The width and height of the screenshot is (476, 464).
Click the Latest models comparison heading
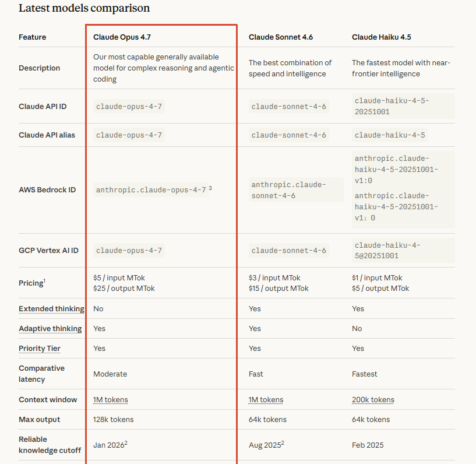[84, 8]
